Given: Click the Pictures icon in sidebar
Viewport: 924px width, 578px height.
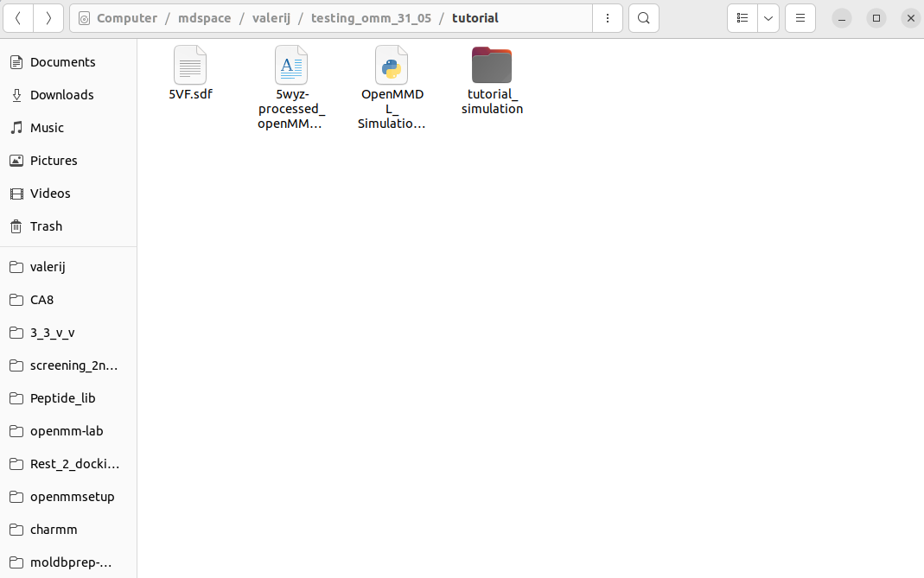Looking at the screenshot, I should tap(16, 160).
